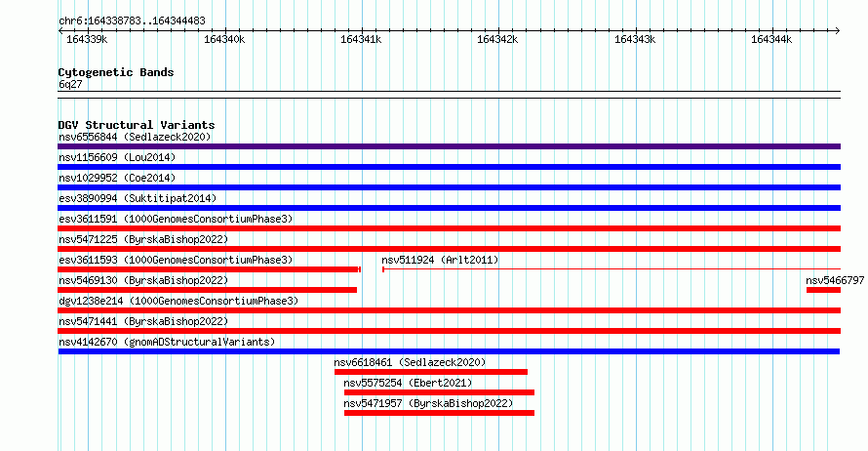Click the 164344k ruler label
The image size is (868, 451).
(x=771, y=39)
